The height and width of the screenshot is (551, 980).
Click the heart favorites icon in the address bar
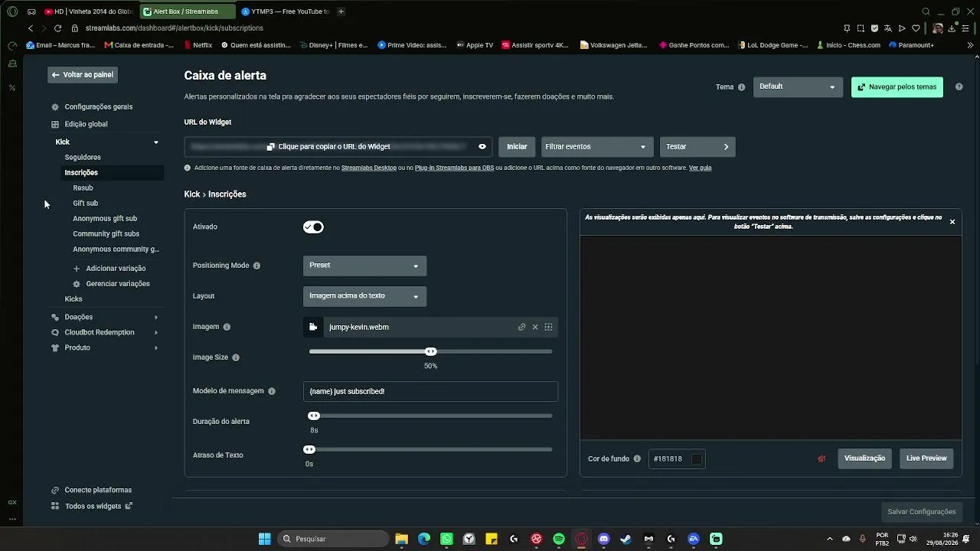[916, 28]
